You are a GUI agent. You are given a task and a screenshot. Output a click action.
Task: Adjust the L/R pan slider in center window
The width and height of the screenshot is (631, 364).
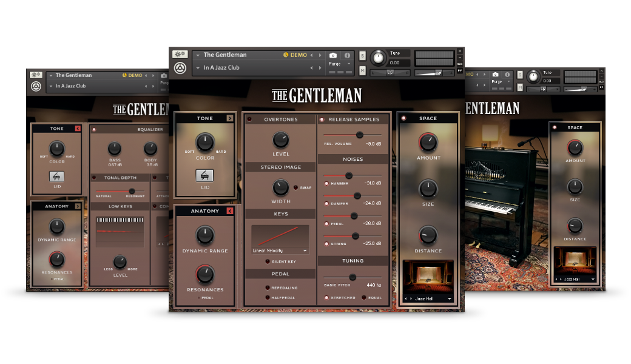390,72
